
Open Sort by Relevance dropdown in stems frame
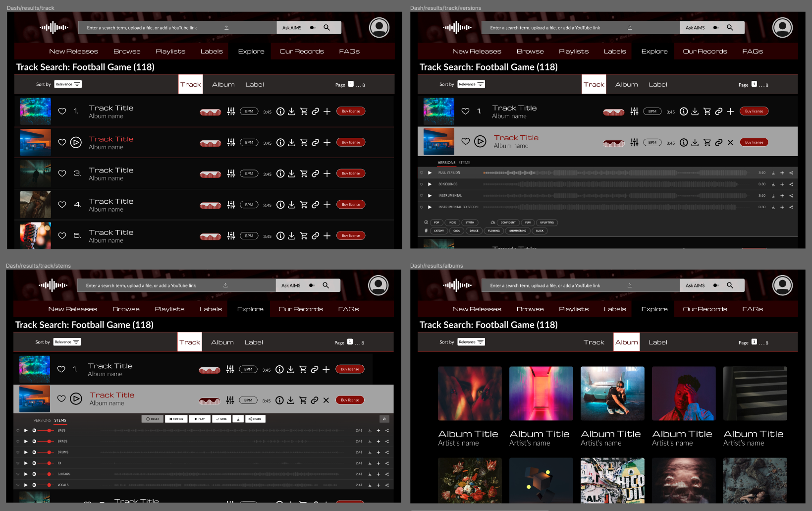(x=67, y=342)
